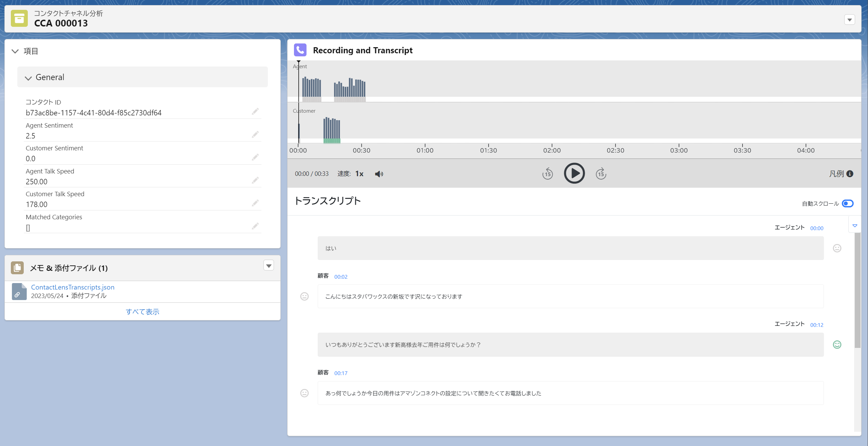Viewport: 868px width, 446px height.
Task: Select transcript こんにちはスタバワックス message
Action: tap(571, 297)
